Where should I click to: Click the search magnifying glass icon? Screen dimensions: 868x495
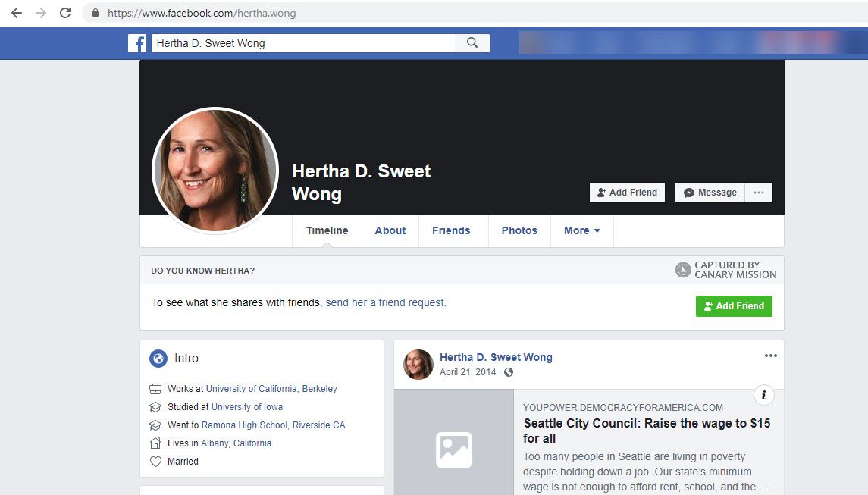point(472,42)
